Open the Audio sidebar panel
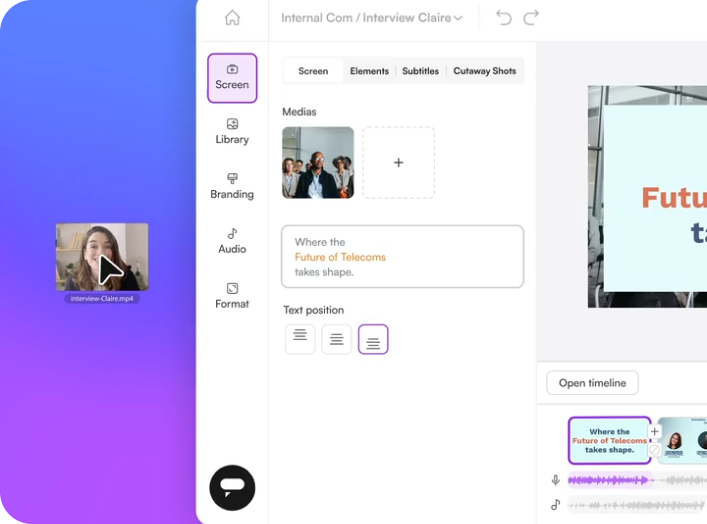Viewport: 707px width, 524px height. coord(232,241)
